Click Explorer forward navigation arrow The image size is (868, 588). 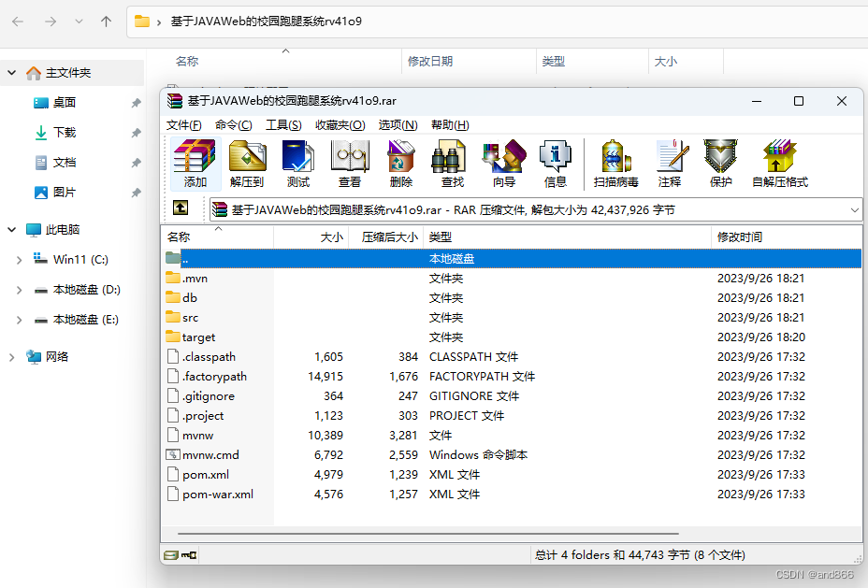coord(51,22)
